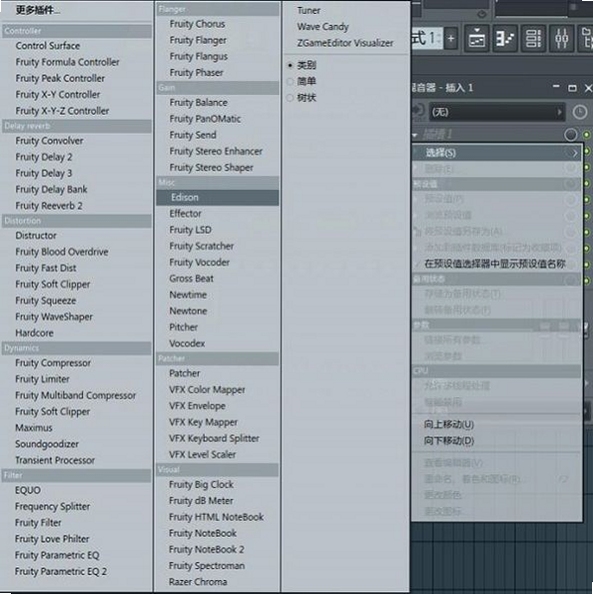Select the 简单 view radio option

tap(302, 81)
